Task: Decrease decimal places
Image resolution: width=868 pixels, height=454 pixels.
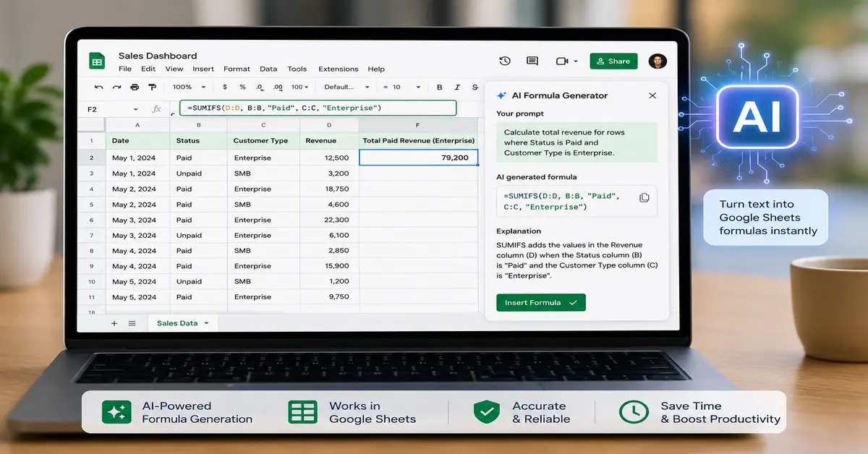Action: [x=260, y=87]
